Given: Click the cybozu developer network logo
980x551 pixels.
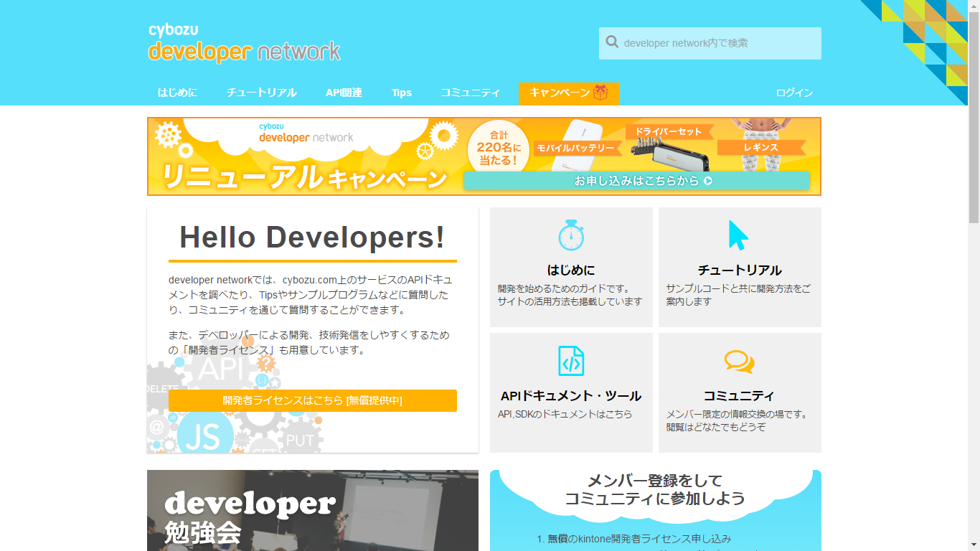Looking at the screenshot, I should click(x=244, y=43).
